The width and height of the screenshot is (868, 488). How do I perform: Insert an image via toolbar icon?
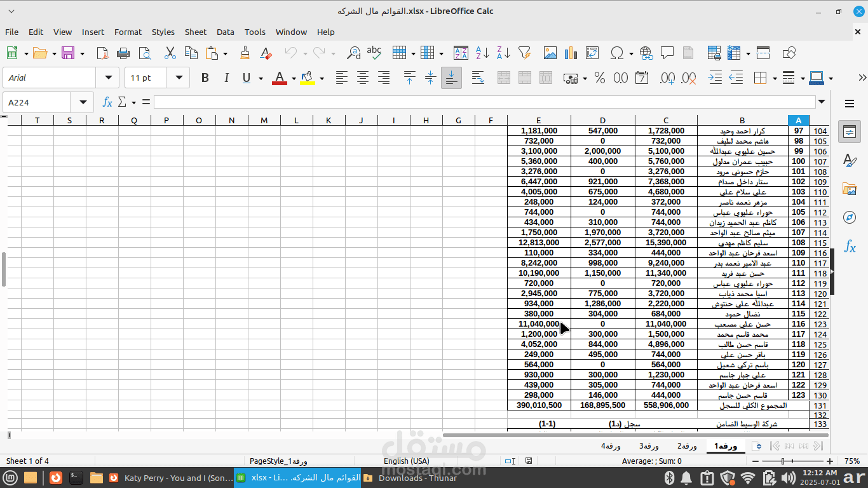[550, 53]
